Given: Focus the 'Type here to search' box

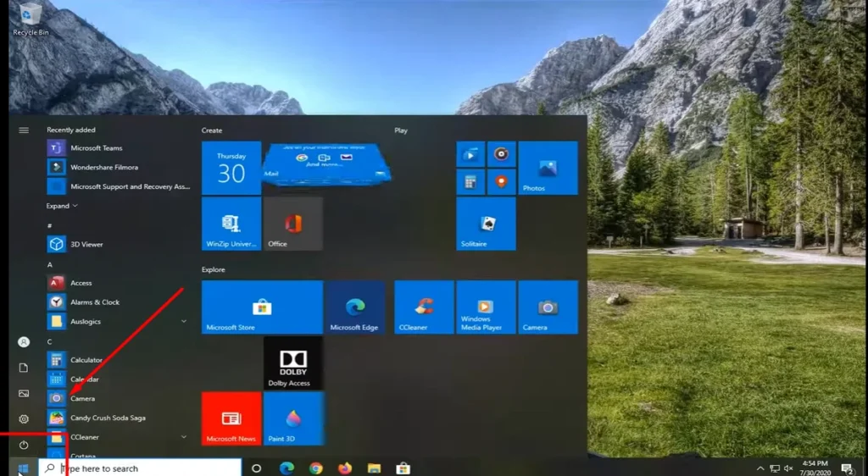Looking at the screenshot, I should pyautogui.click(x=140, y=468).
